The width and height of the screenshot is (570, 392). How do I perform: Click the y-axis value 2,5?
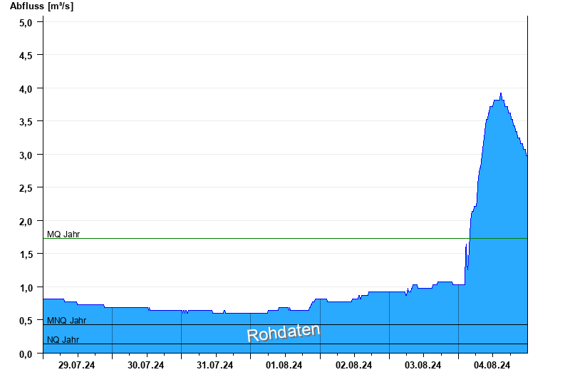point(26,188)
